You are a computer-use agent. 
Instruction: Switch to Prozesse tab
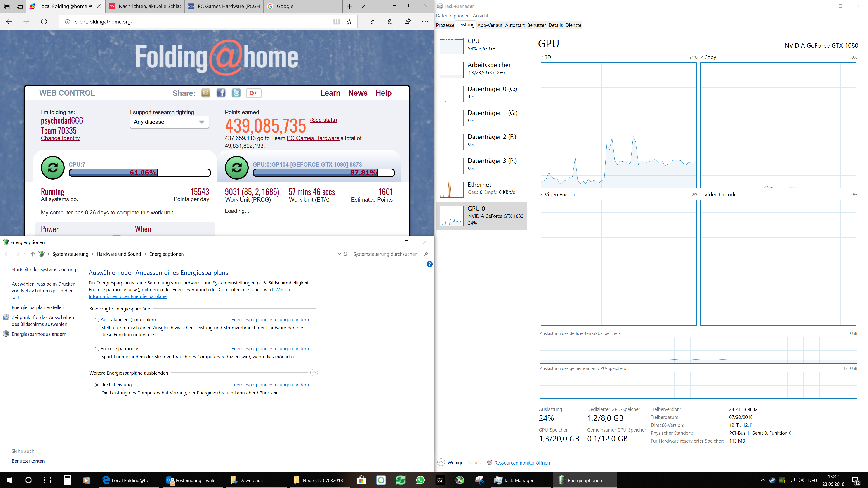tap(445, 25)
